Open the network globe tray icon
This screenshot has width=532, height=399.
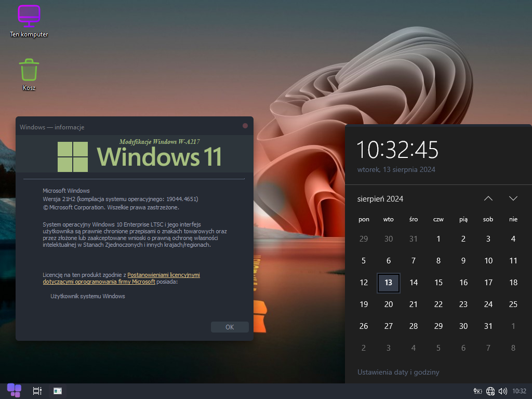tap(490, 391)
